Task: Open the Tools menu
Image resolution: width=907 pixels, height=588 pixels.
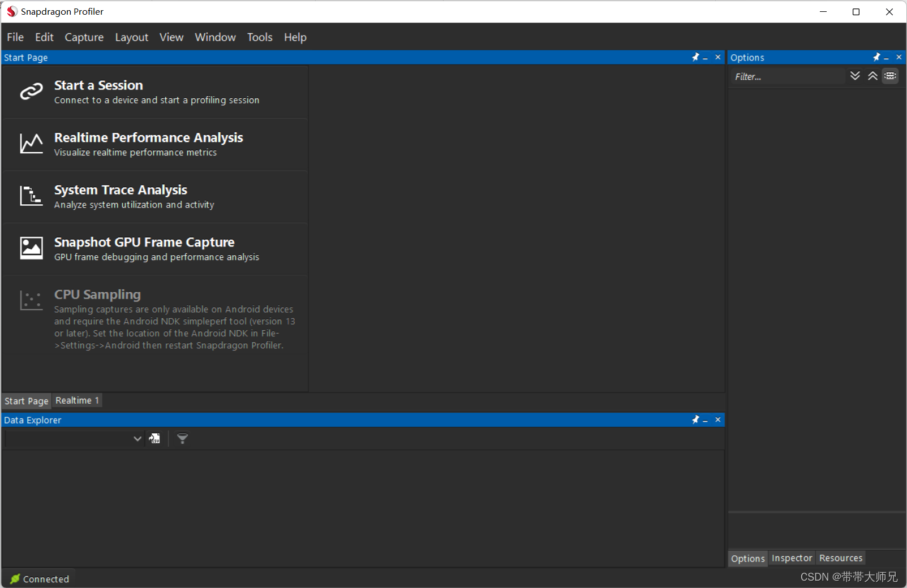Action: point(260,37)
